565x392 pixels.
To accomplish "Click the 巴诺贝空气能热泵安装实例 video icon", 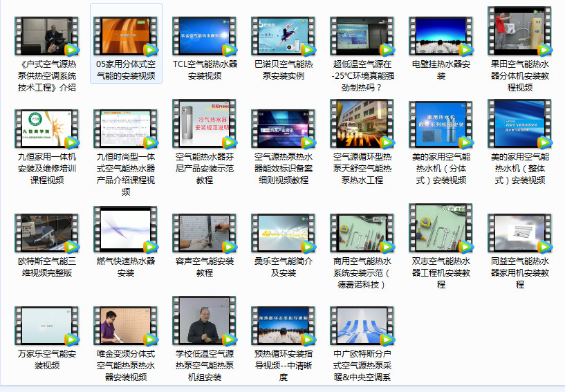I will pyautogui.click(x=284, y=36).
